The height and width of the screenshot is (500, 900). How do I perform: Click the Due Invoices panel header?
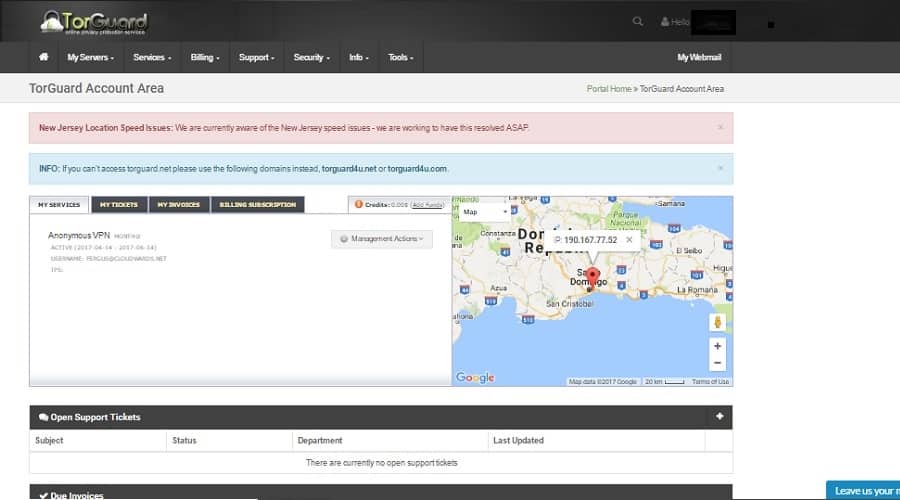pyautogui.click(x=381, y=492)
